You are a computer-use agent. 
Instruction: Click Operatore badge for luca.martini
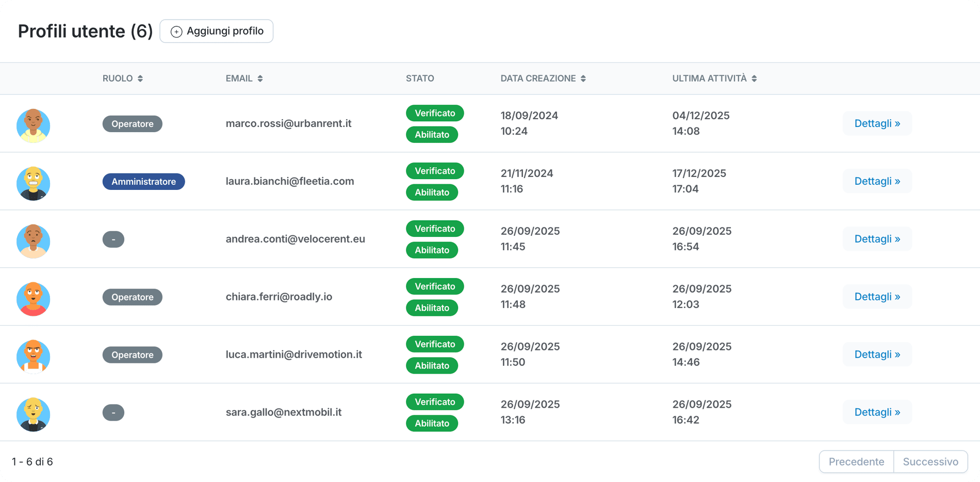coord(132,355)
